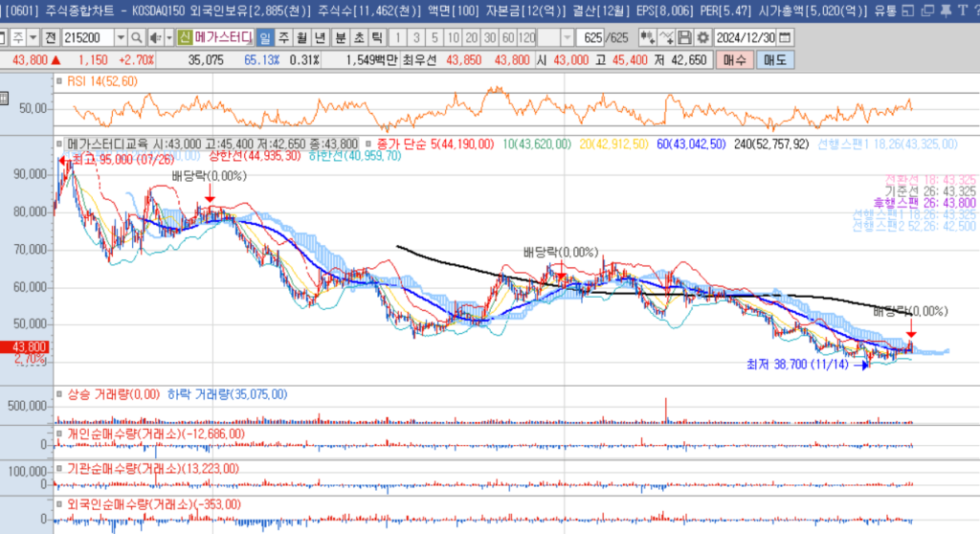
Task: Toggle the RSI 14 indicator square marker
Action: pyautogui.click(x=59, y=81)
